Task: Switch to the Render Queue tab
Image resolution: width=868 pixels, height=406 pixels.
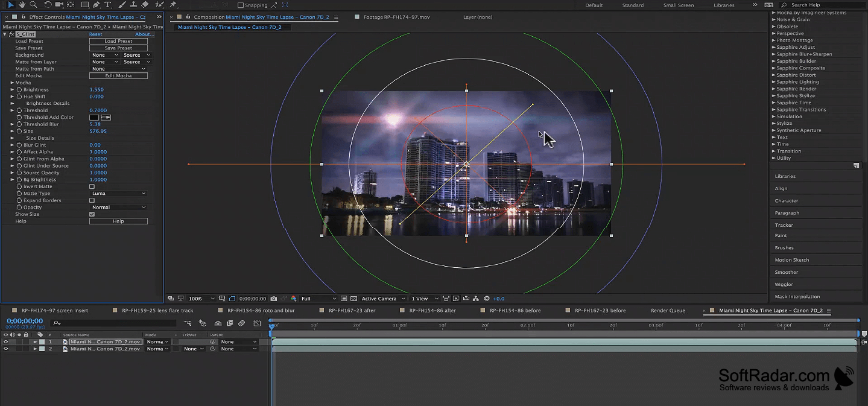Action: tap(668, 311)
